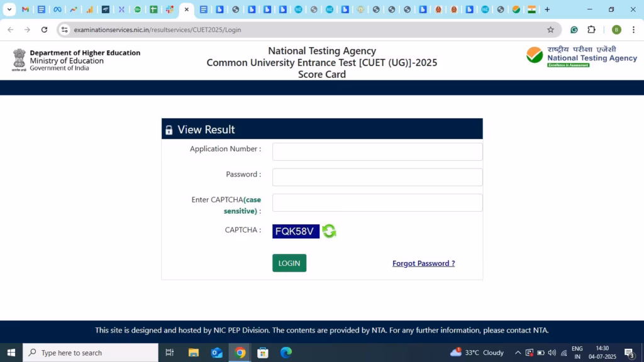Click the Department of Higher Education text
Viewport: 644px width, 362px height.
(85, 53)
